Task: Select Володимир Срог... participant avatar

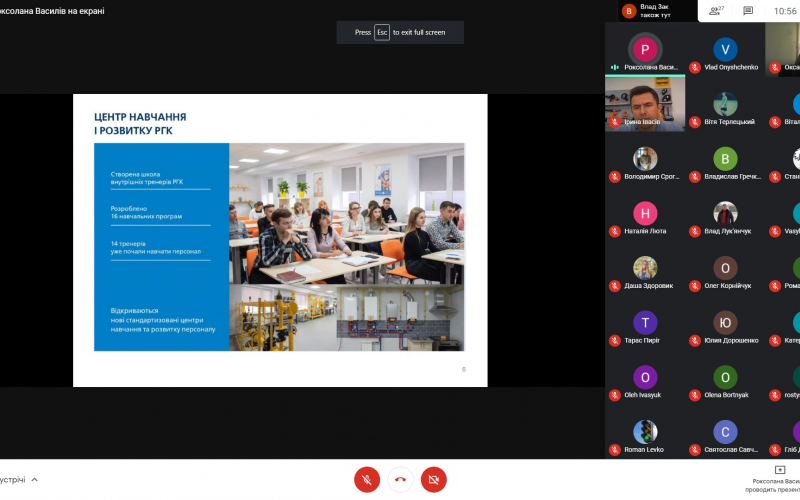Action: coord(645,159)
